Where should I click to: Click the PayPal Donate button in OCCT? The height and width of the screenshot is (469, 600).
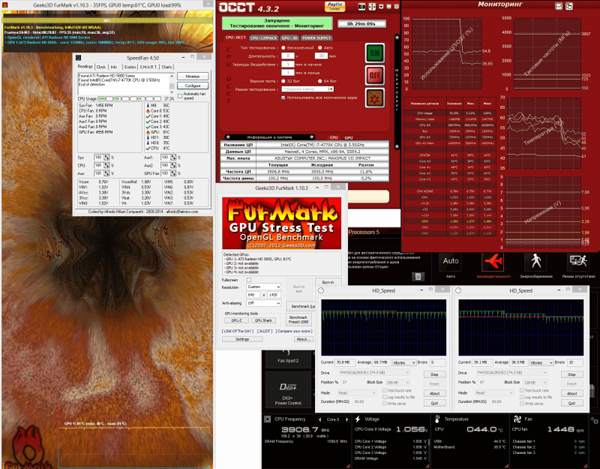coord(335,6)
